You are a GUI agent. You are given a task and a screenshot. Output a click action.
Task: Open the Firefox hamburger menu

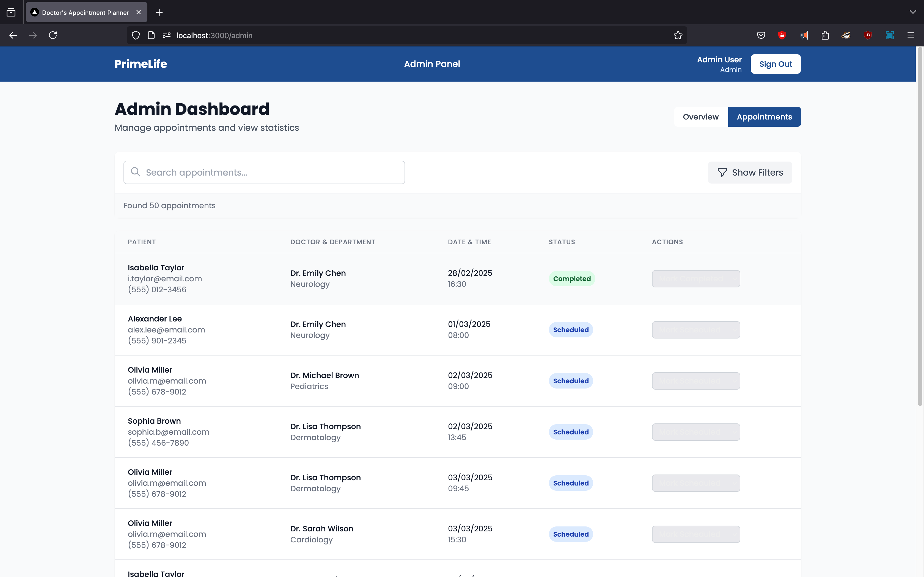911,35
